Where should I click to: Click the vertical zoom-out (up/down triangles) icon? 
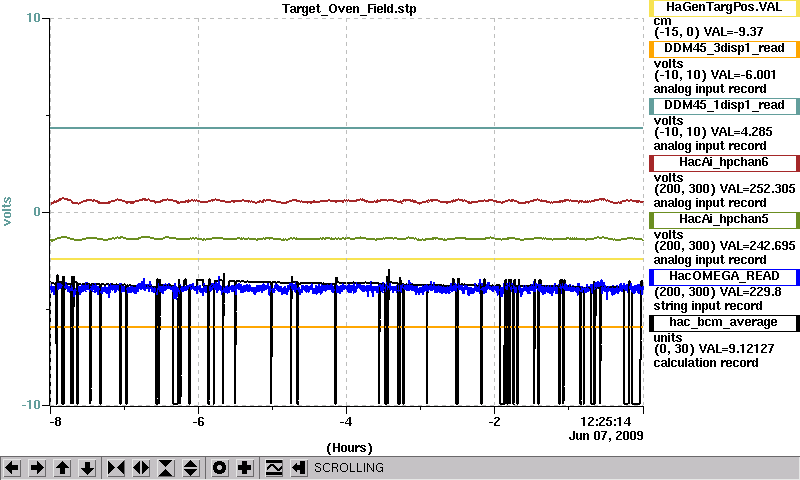point(191,468)
